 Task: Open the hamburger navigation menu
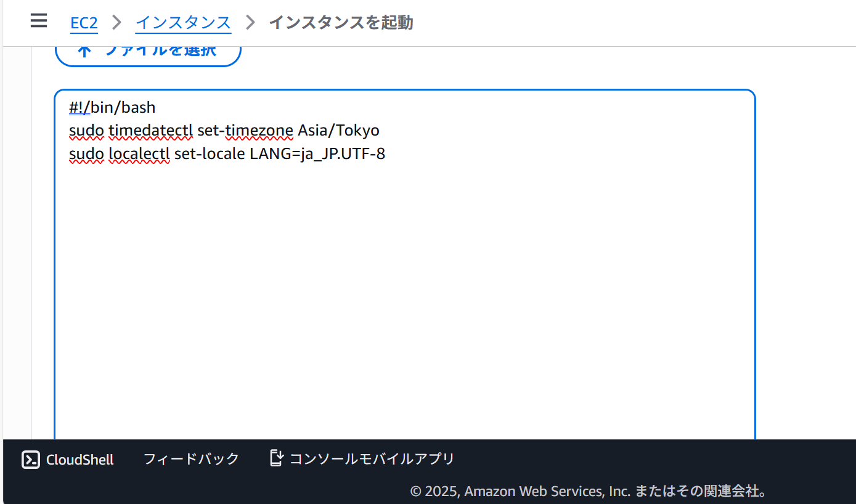[x=38, y=20]
